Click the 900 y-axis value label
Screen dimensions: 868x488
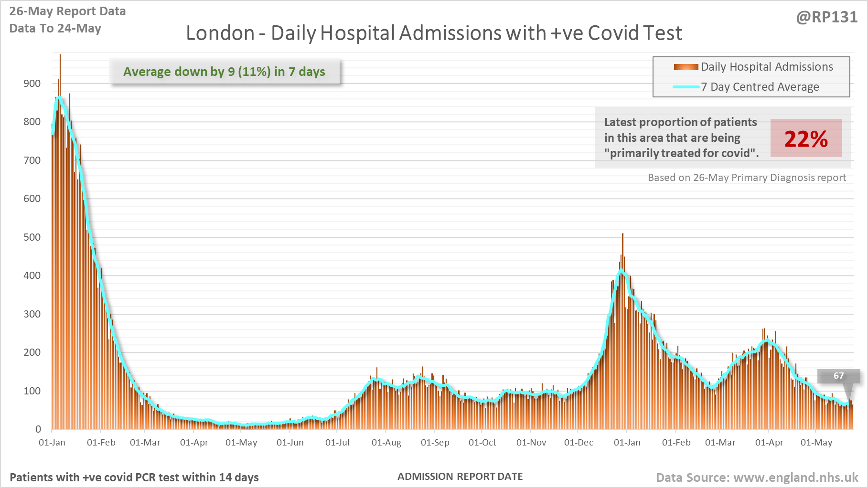(32, 84)
